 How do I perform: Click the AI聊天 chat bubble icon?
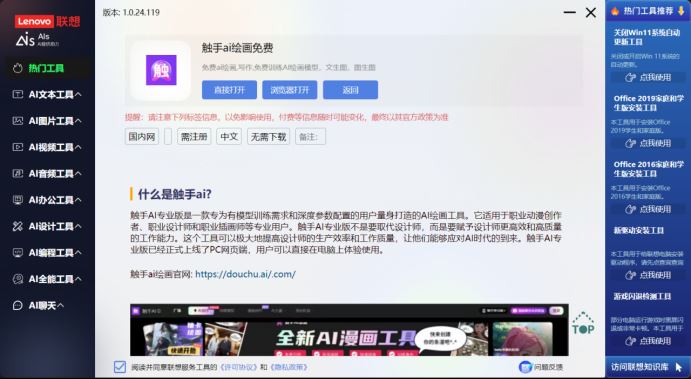point(18,305)
